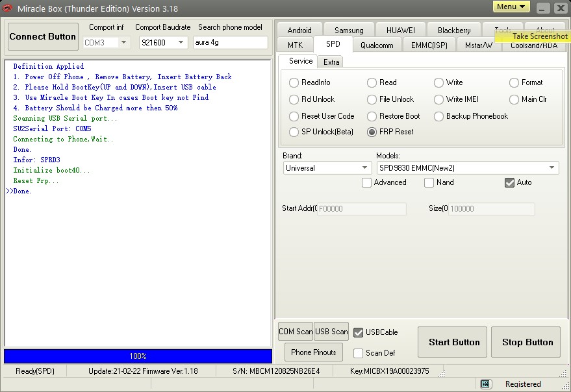Click the Connect Button
Image resolution: width=571 pixels, height=392 pixels.
[x=43, y=36]
